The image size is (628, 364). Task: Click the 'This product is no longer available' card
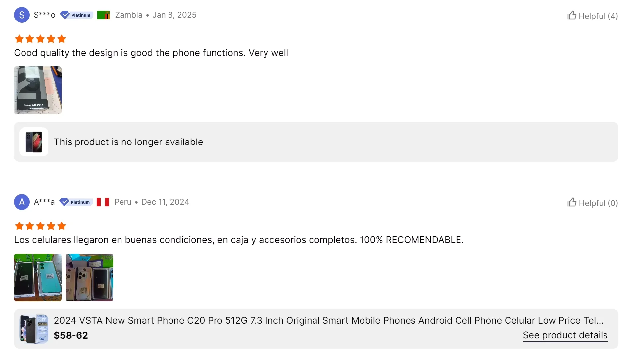[x=316, y=142]
